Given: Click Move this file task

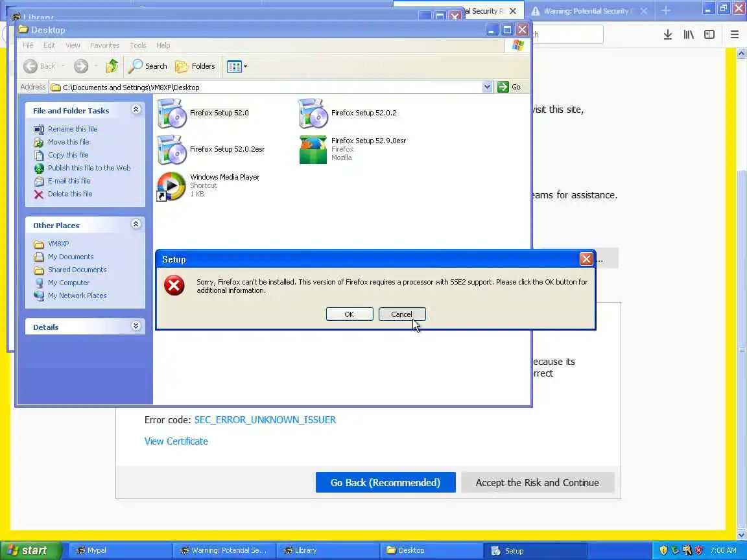Looking at the screenshot, I should tap(69, 142).
